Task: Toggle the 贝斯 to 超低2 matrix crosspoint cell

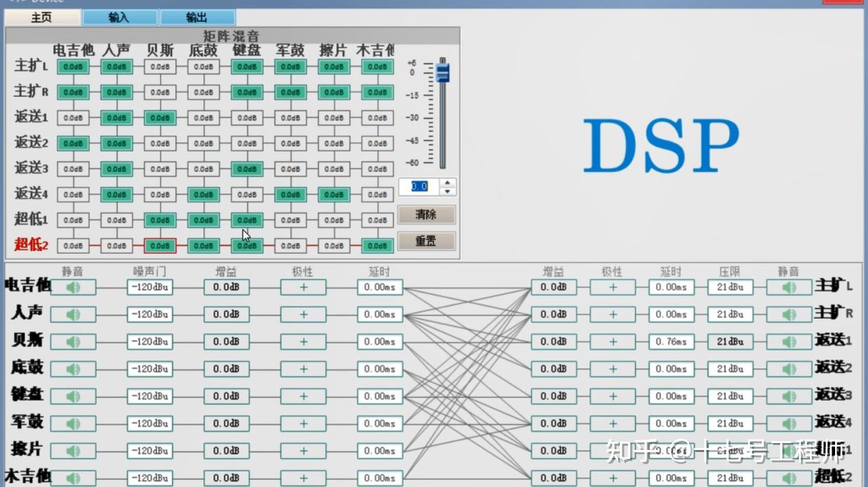Action: coord(159,245)
